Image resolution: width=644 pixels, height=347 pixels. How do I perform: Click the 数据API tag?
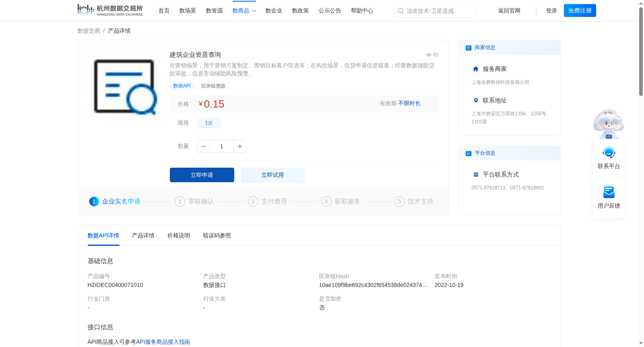(x=182, y=86)
